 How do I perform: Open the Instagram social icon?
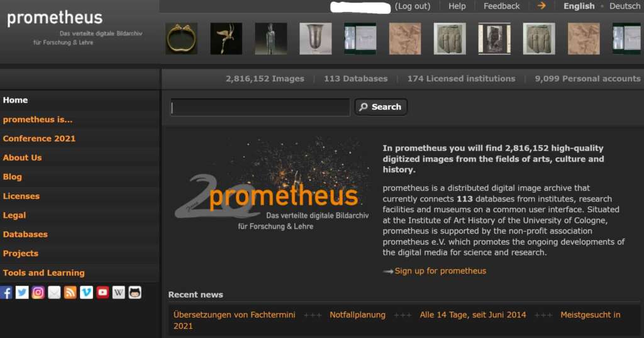(38, 292)
